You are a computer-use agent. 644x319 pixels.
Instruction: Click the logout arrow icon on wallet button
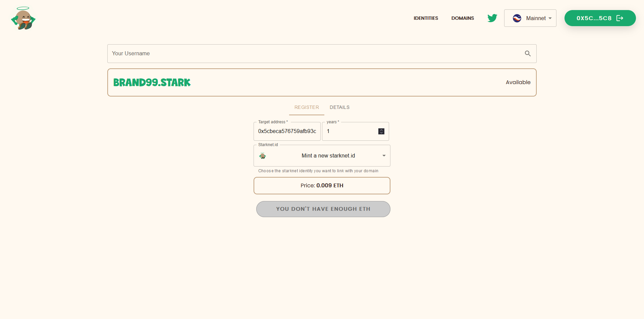620,18
